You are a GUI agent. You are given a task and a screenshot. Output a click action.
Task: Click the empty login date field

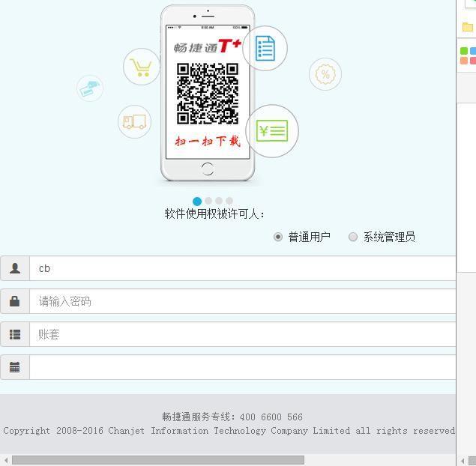click(x=243, y=367)
